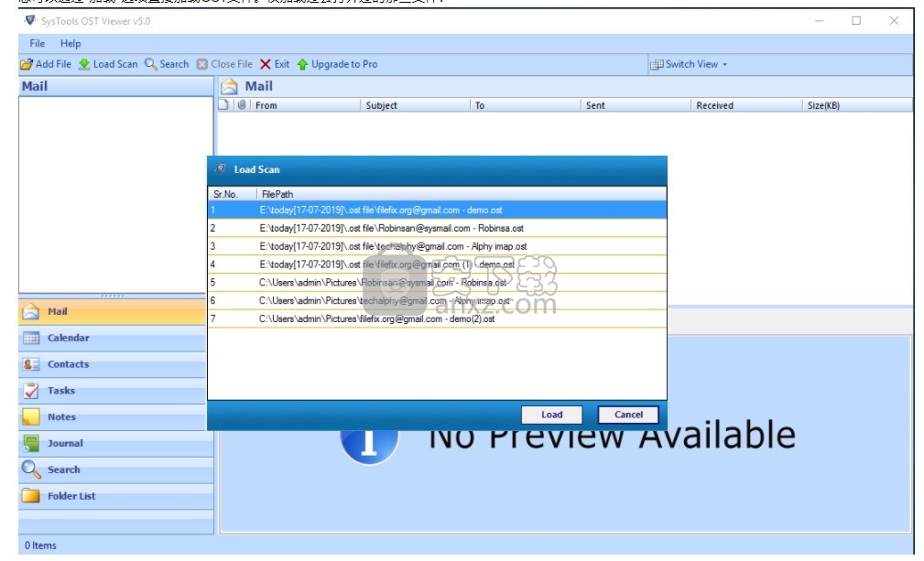The width and height of the screenshot is (924, 561).
Task: Click the Mail envelope icon in list header
Action: 229,87
